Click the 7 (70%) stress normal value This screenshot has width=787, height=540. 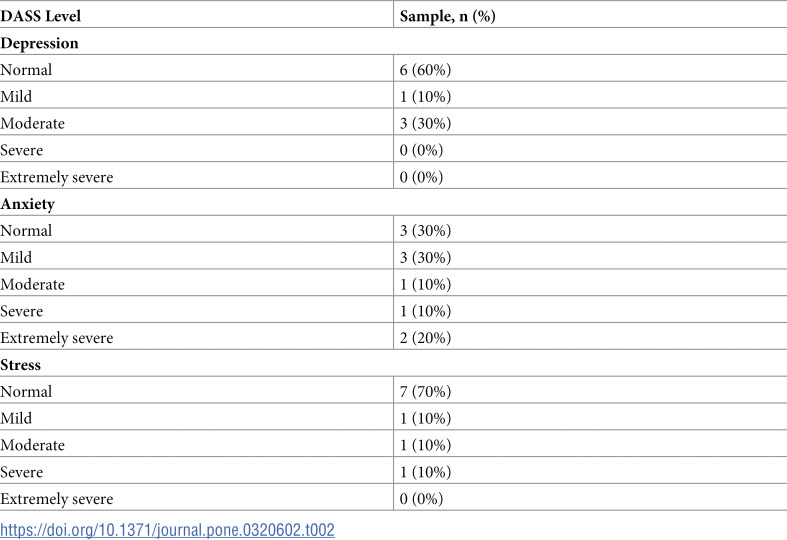pos(426,391)
